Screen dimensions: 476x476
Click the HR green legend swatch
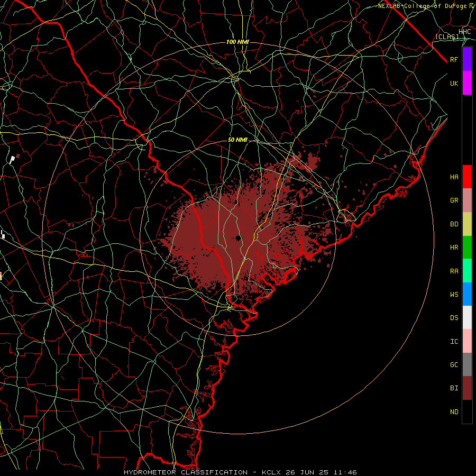tap(467, 248)
